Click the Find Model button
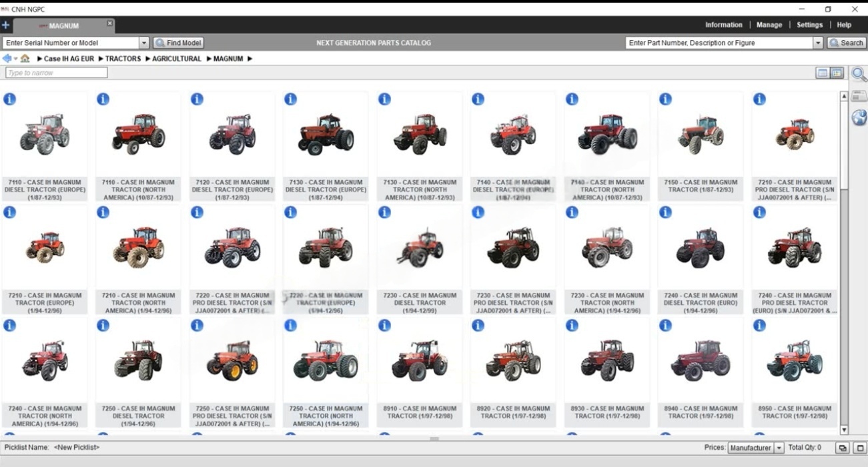868x467 pixels. [x=178, y=43]
